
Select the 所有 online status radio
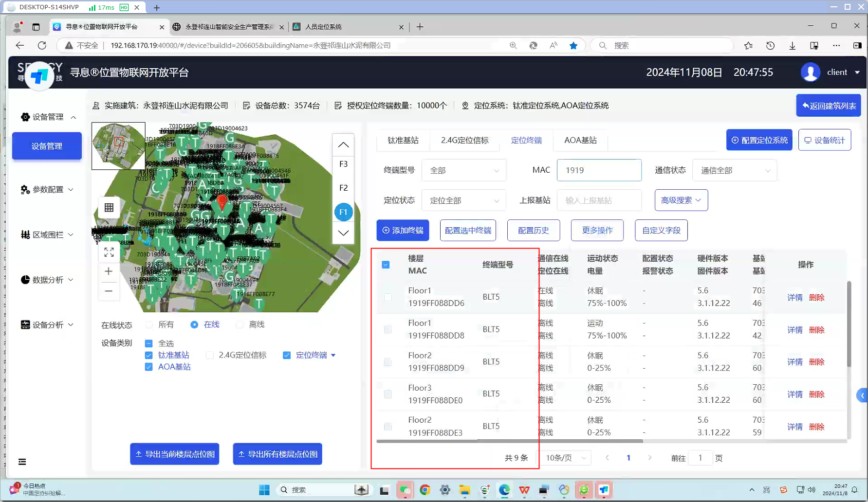tap(149, 324)
